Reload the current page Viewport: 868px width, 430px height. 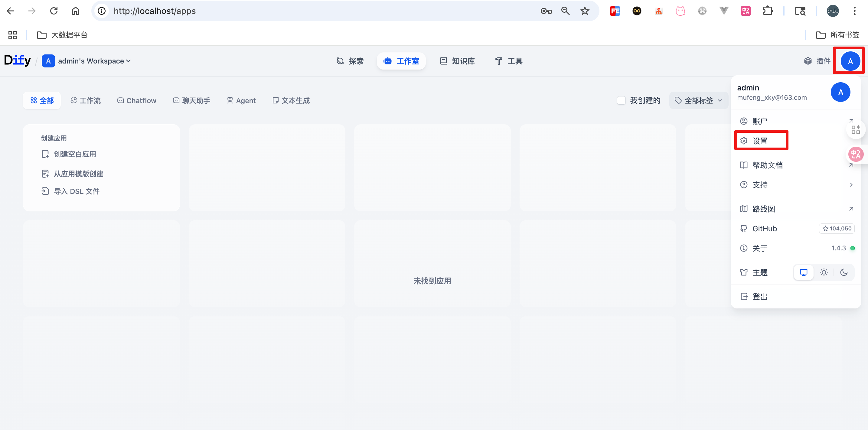(x=54, y=11)
